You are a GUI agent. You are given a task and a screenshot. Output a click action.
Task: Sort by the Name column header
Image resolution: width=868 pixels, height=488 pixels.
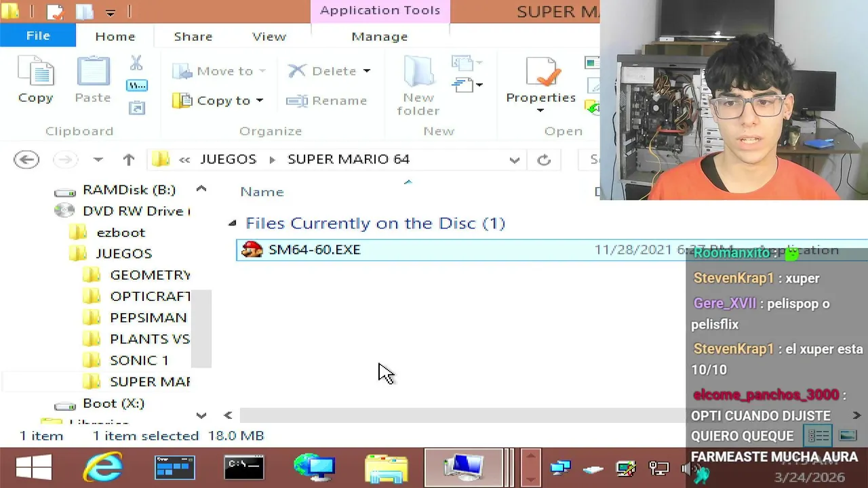click(x=262, y=192)
